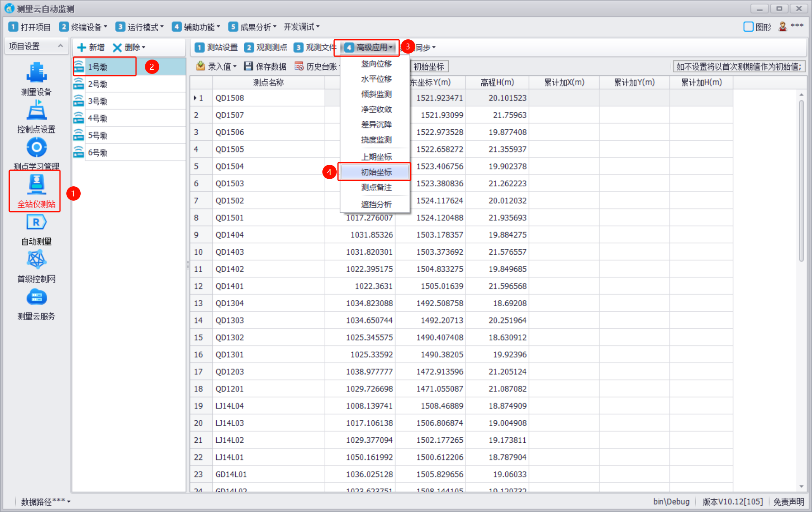The width and height of the screenshot is (812, 512).
Task: Click the 保存数据 save icon
Action: [248, 66]
